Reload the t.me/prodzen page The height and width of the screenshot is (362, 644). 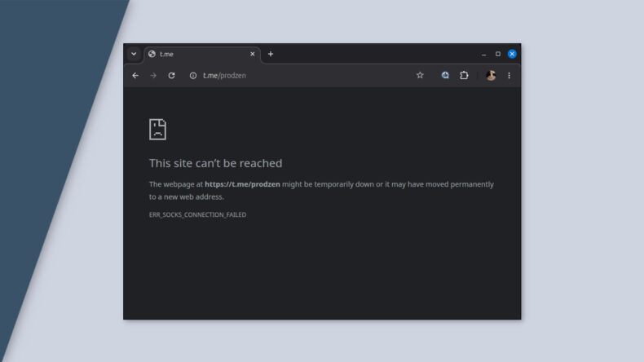click(x=172, y=76)
